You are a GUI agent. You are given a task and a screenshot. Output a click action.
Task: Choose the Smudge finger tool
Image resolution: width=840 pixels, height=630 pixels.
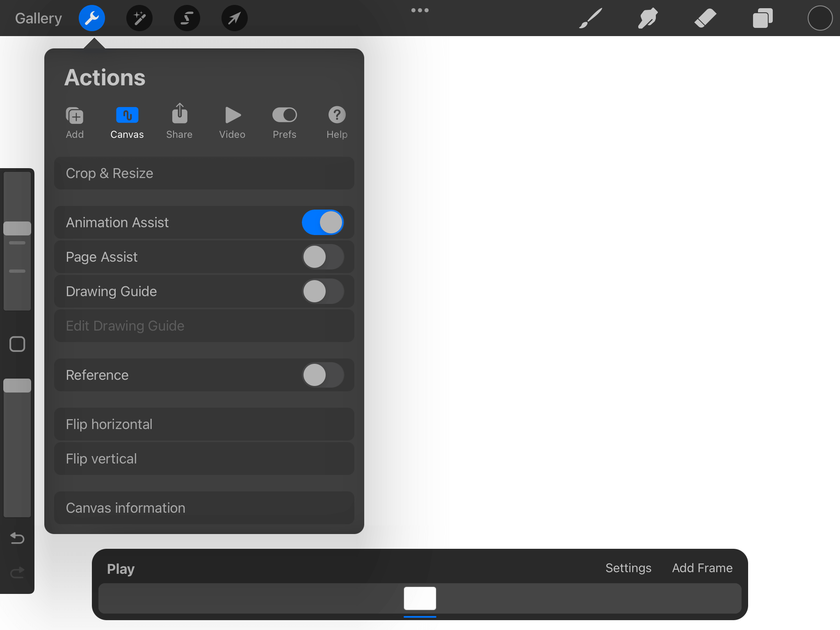648,18
